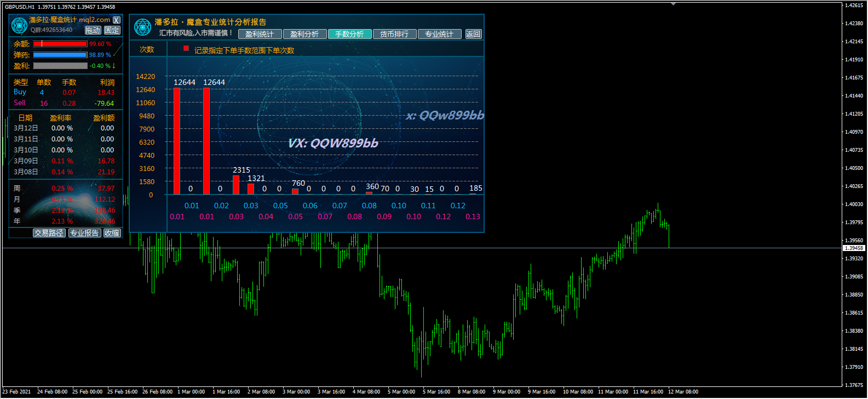Image resolution: width=868 pixels, height=399 pixels.
Task: Click the small bar labeled 360
Action: click(369, 193)
